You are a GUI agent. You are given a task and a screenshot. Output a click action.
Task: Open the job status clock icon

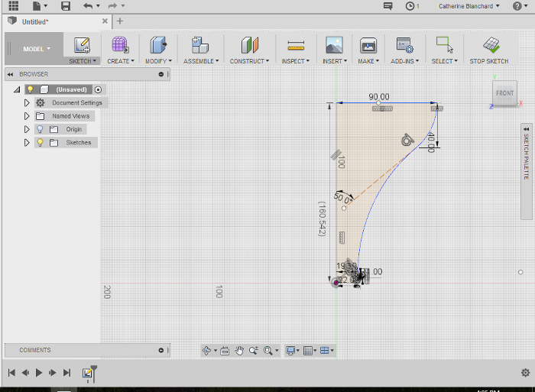tap(410, 6)
